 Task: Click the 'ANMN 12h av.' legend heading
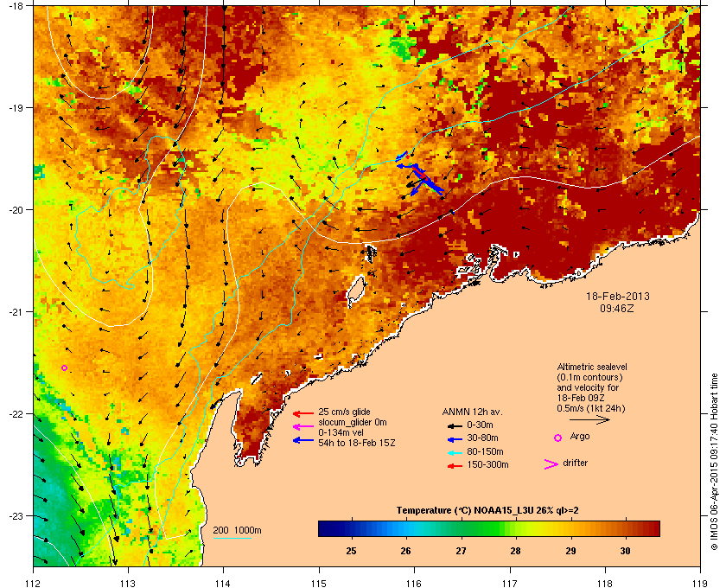tap(472, 412)
